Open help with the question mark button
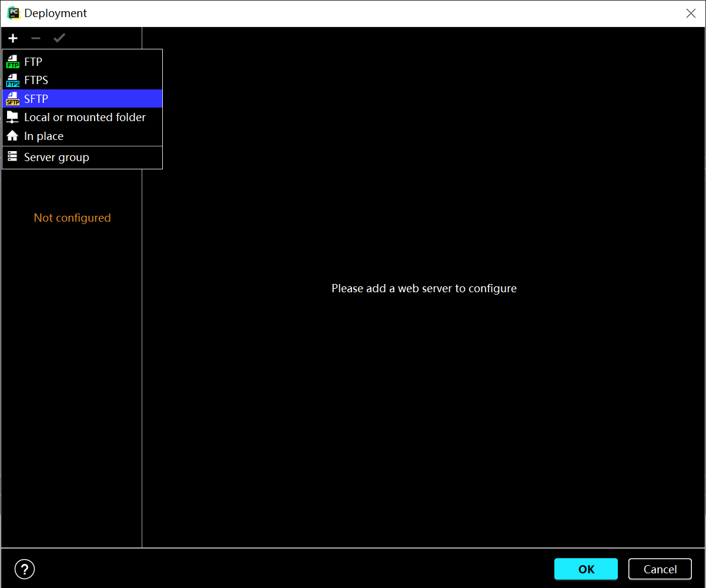The width and height of the screenshot is (706, 588). [25, 569]
